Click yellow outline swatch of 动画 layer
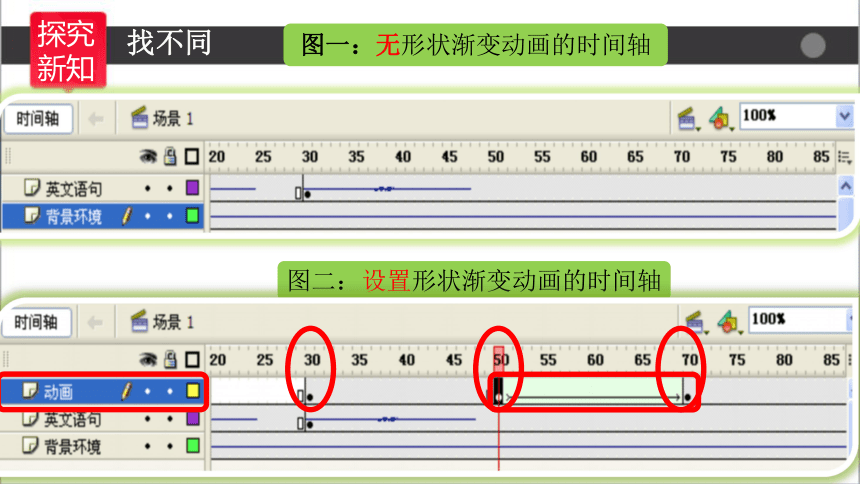Screen dimensions: 860x484 [193, 391]
